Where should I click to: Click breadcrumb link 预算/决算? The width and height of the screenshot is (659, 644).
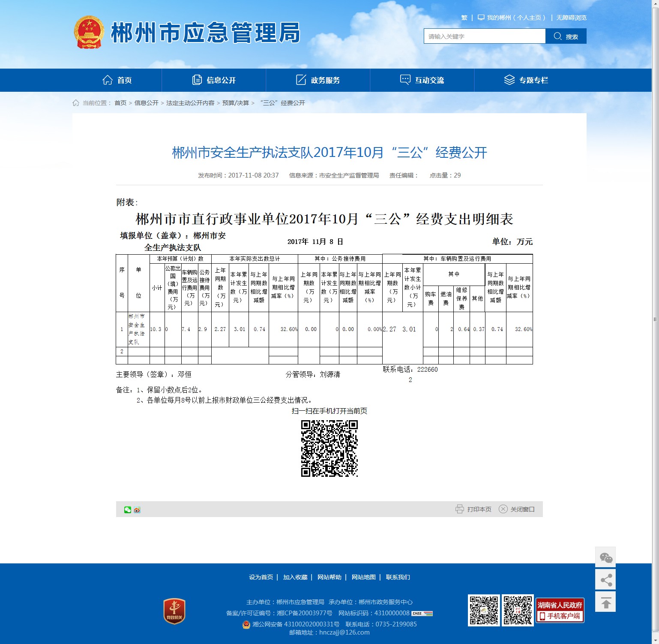tap(236, 103)
